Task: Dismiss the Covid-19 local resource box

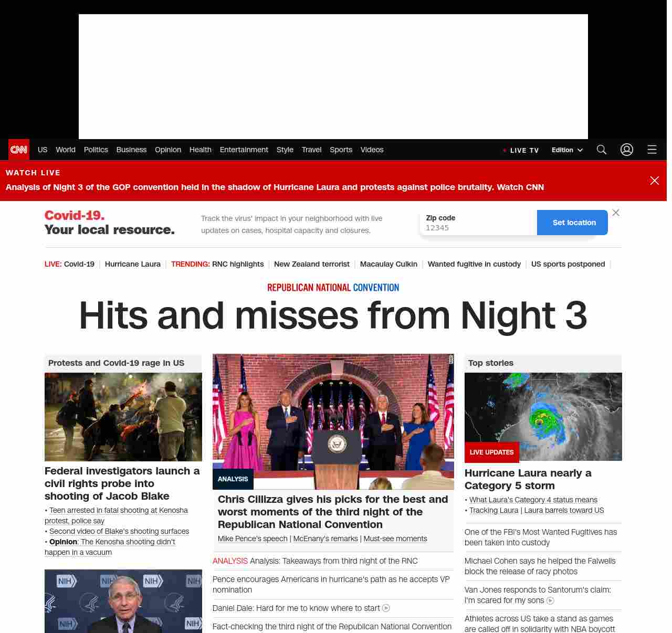Action: coord(616,213)
